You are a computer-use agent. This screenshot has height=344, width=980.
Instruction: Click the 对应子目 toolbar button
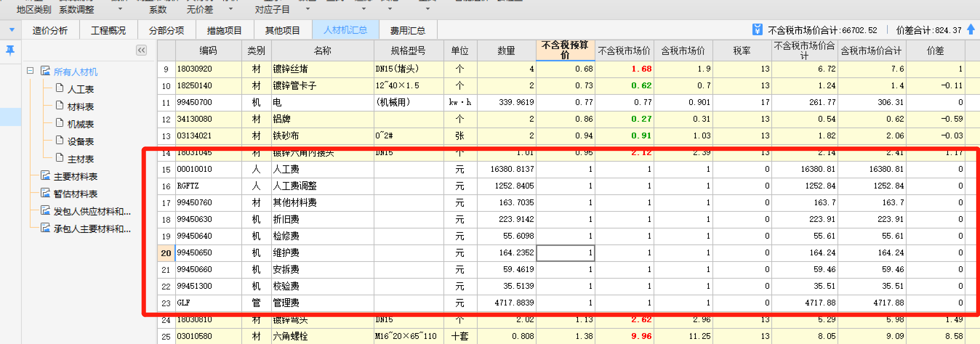click(272, 9)
